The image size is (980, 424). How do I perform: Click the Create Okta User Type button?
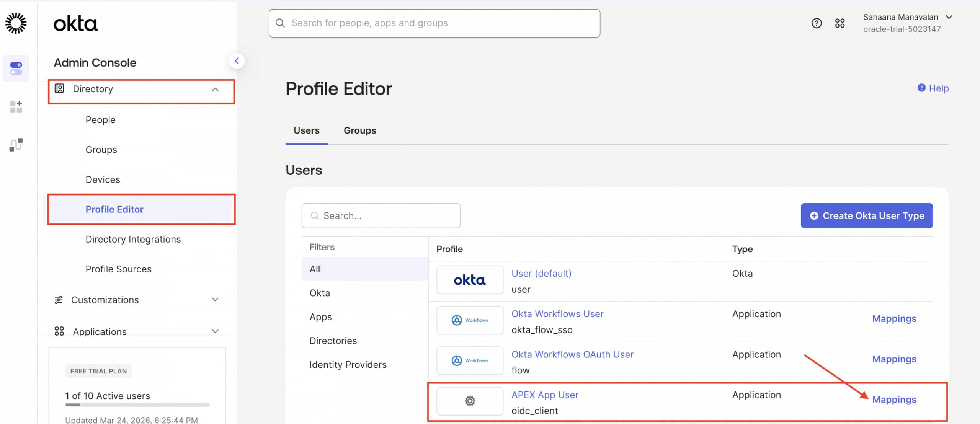[x=867, y=215]
